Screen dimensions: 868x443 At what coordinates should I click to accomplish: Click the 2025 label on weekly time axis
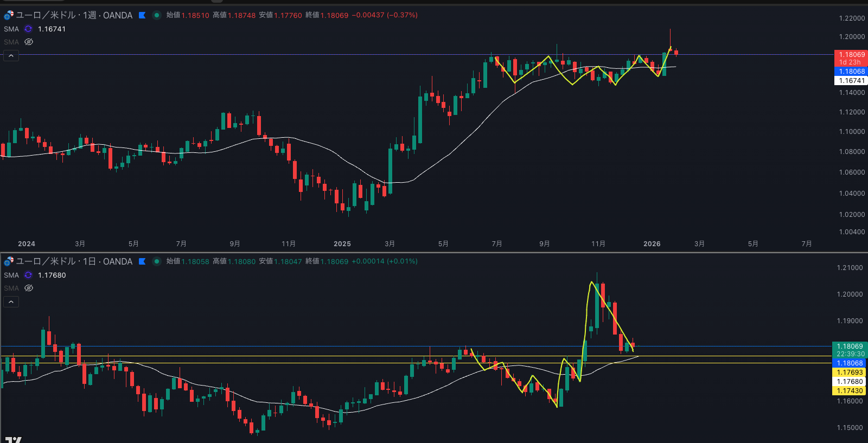pyautogui.click(x=342, y=244)
